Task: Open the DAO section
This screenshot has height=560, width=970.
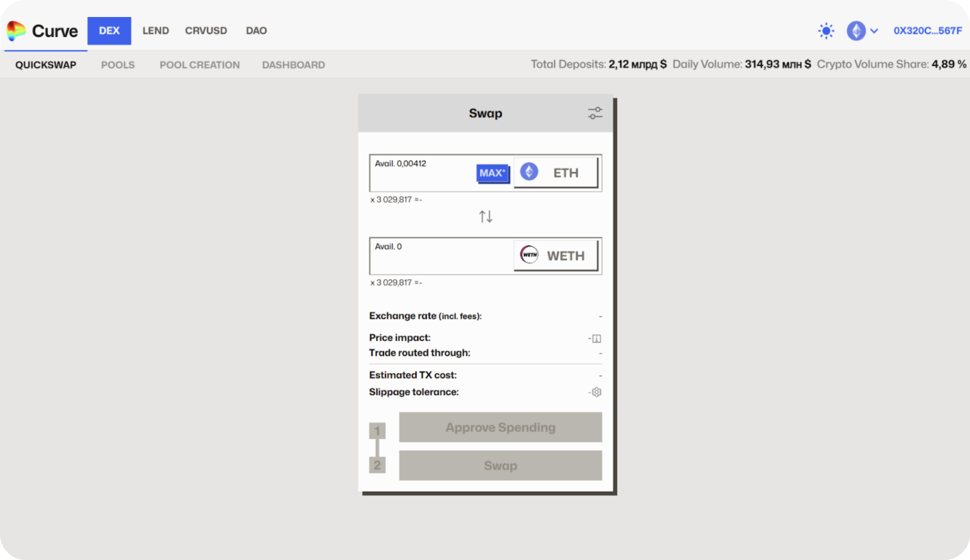Action: 256,31
